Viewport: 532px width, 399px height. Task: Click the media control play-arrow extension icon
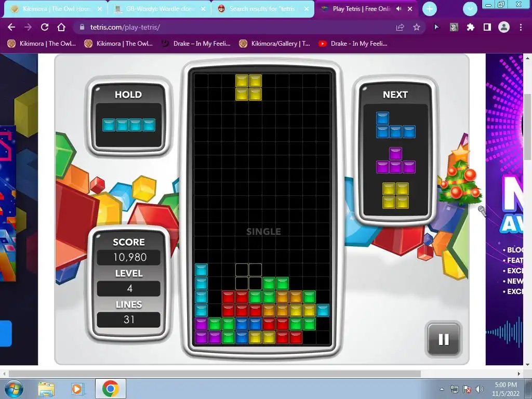[436, 27]
